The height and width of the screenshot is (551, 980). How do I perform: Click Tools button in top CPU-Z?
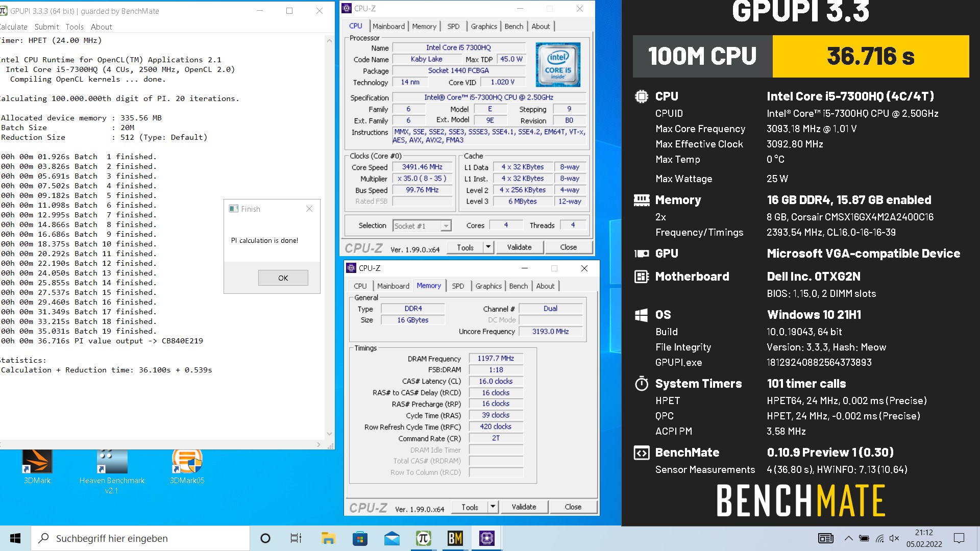465,247
